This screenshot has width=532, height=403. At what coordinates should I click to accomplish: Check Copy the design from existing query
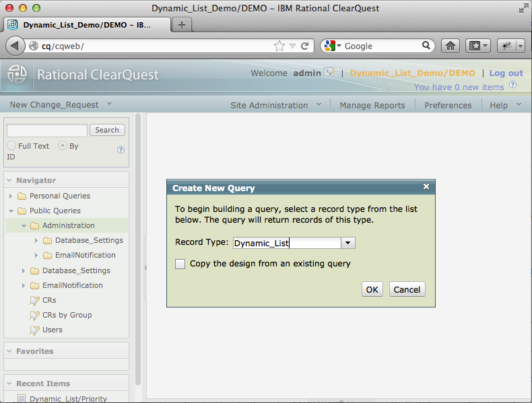click(x=180, y=264)
